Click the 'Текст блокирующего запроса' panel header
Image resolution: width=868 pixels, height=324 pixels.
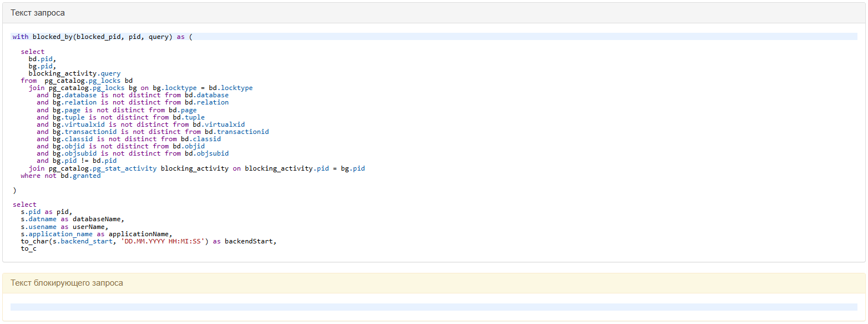click(x=433, y=283)
